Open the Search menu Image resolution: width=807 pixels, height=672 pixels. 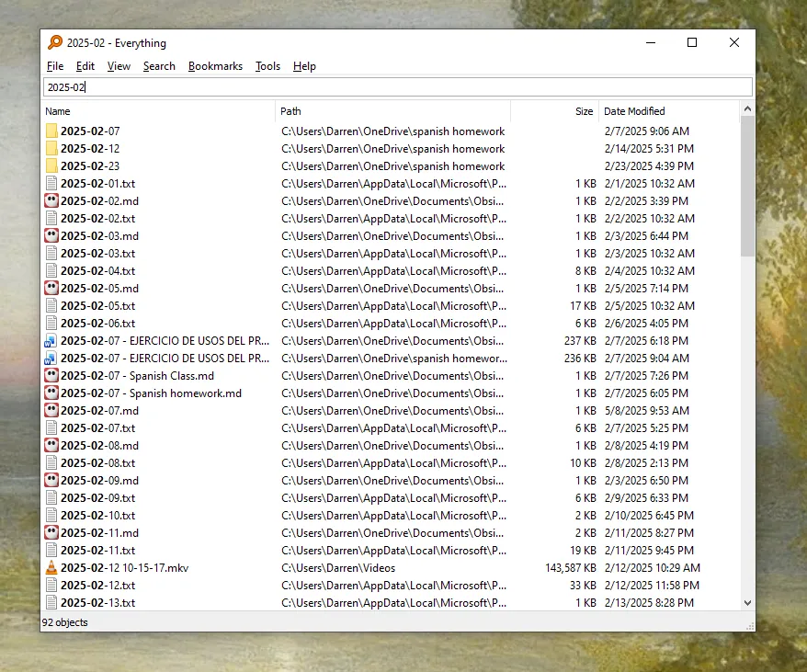(x=158, y=65)
